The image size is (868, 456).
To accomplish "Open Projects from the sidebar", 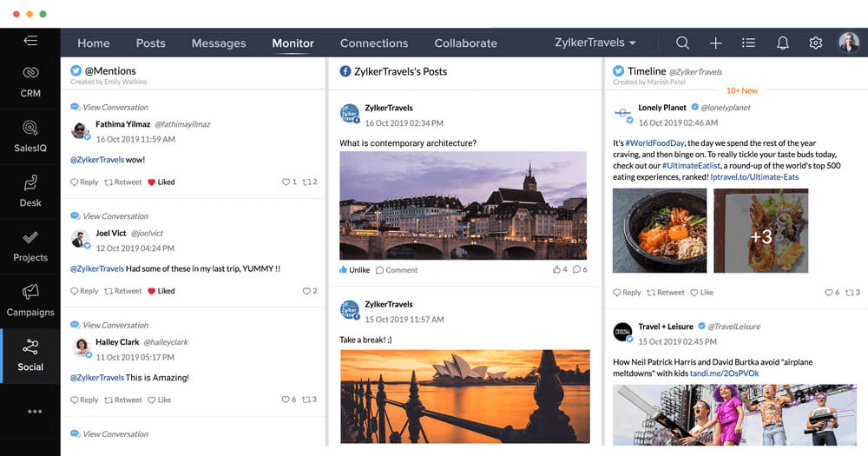I will [30, 247].
